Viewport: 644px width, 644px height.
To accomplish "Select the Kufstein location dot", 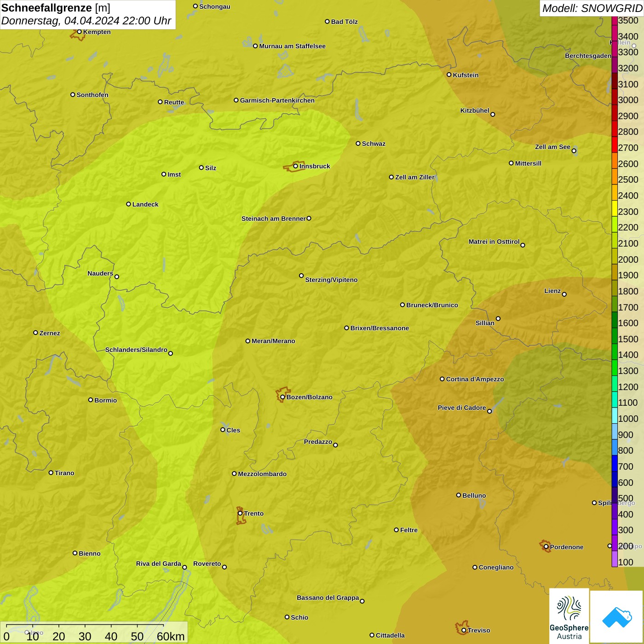I will [449, 75].
